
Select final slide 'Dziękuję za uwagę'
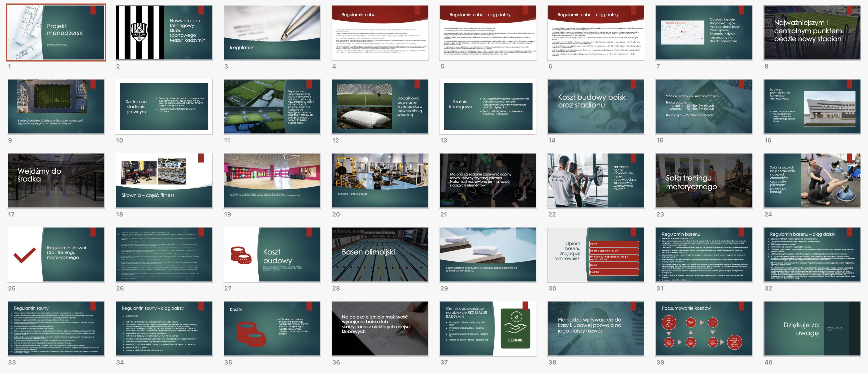tap(812, 328)
